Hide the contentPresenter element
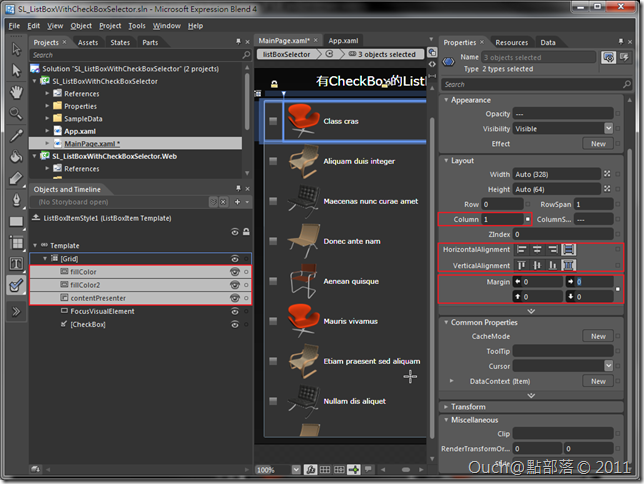 235,298
